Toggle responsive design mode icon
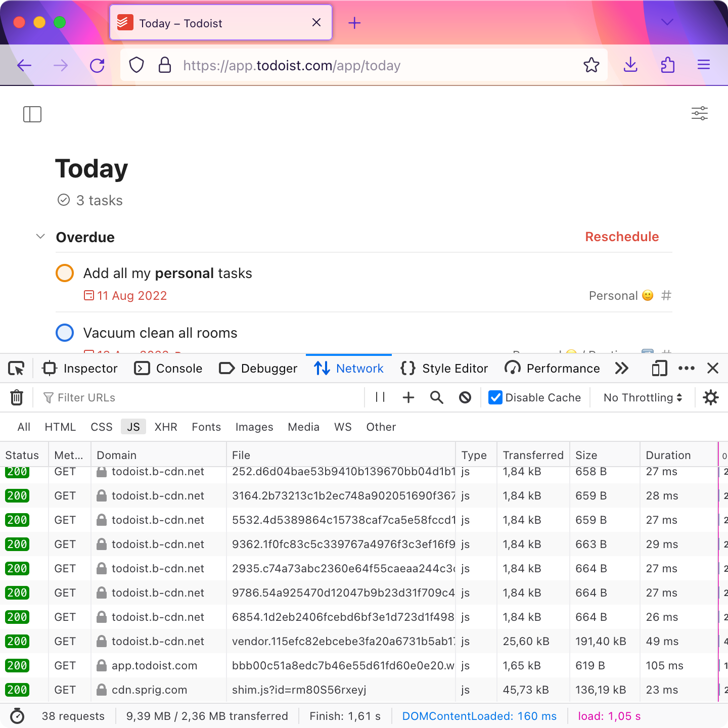The image size is (728, 728). 659,369
